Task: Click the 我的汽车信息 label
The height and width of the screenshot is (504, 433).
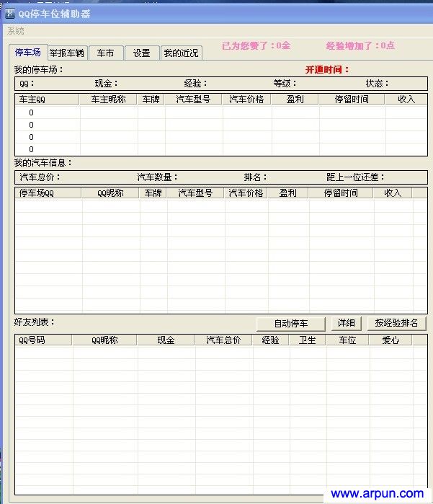Action: [43, 163]
